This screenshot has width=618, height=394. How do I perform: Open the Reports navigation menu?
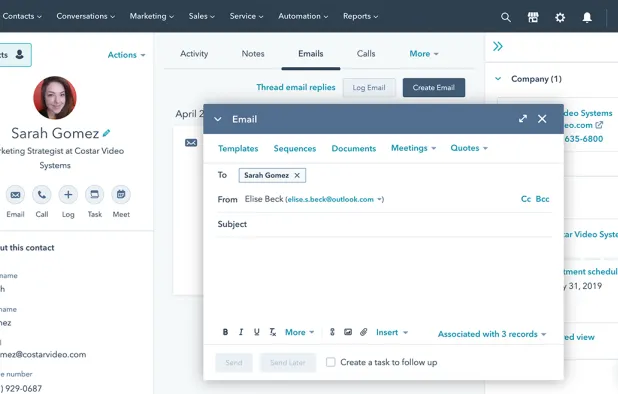[360, 16]
